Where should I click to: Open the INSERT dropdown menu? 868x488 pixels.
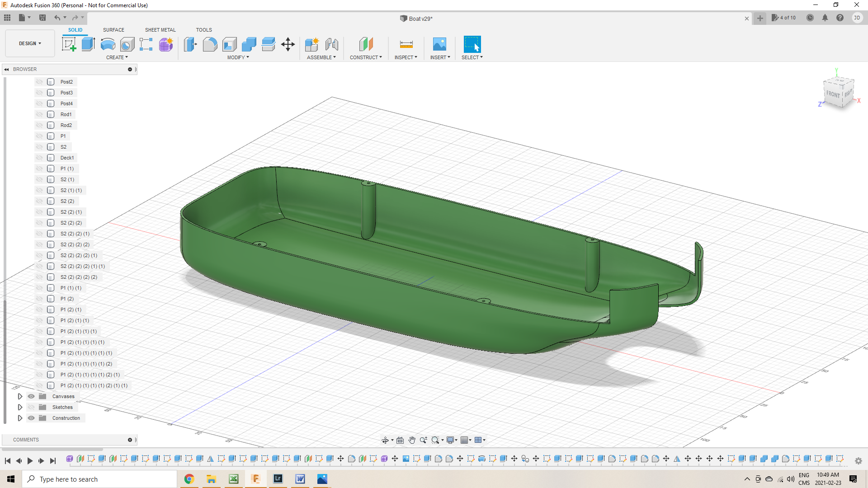pos(440,57)
